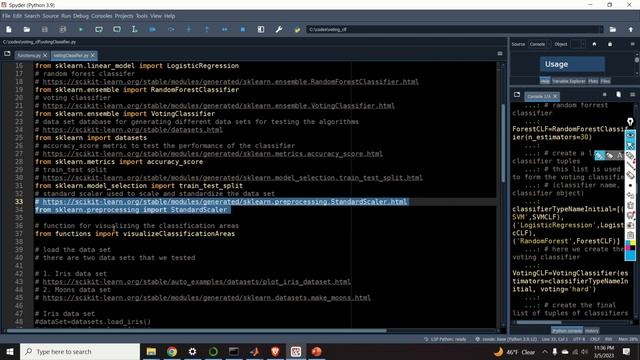Open the editor's browse tabs icon
The image size is (640, 360).
pos(7,54)
